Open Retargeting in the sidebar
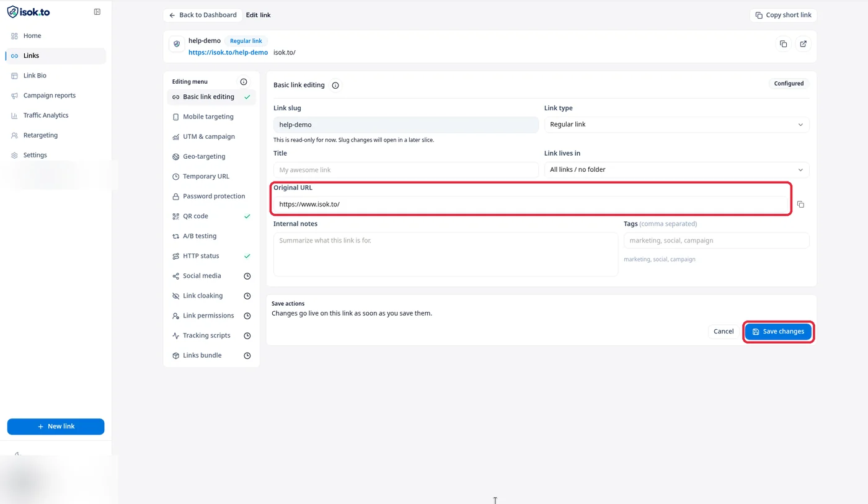Viewport: 868px width, 504px height. click(56, 135)
